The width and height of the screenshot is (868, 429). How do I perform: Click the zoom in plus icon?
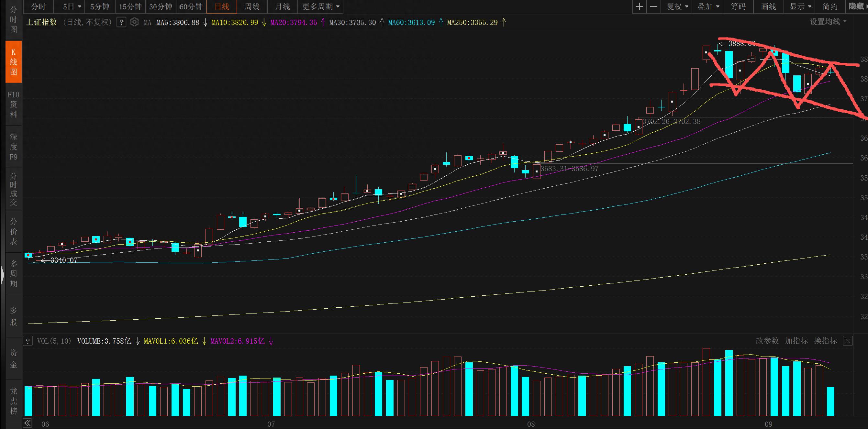639,7
